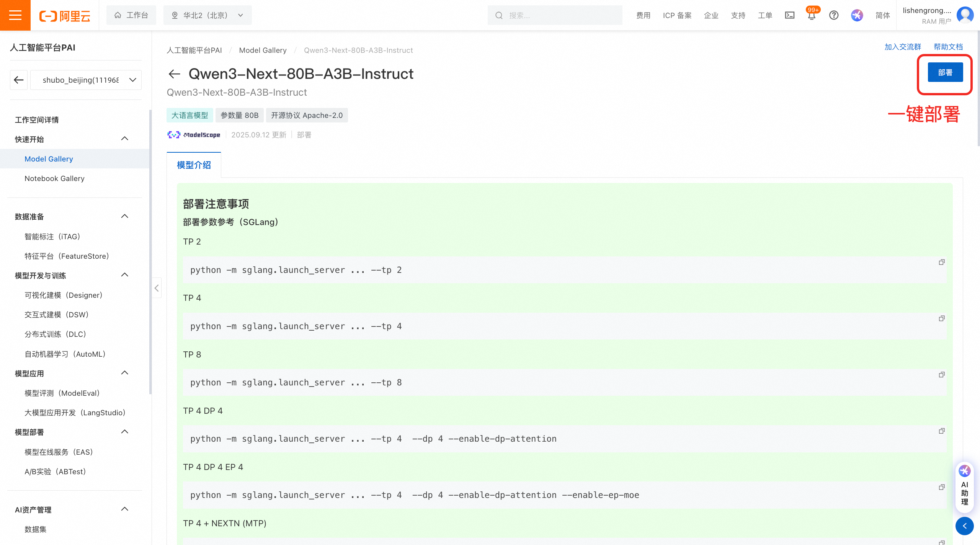Collapse the 模型开发与训练 section

[125, 275]
